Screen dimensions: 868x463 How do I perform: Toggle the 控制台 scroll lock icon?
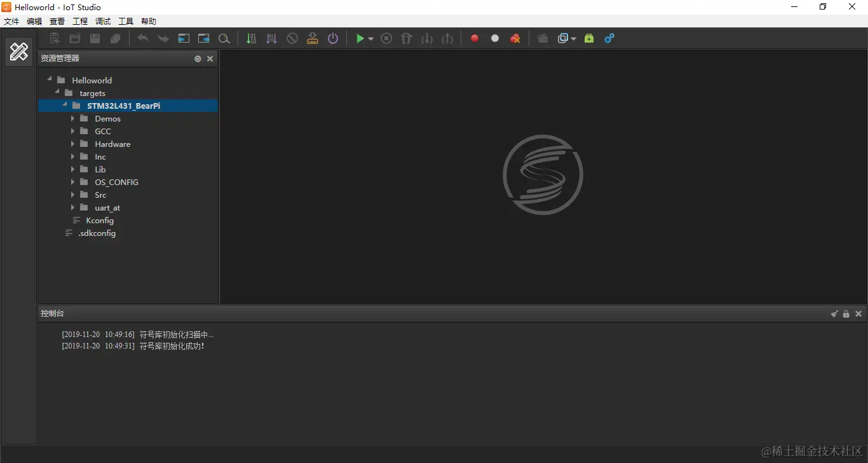[846, 314]
